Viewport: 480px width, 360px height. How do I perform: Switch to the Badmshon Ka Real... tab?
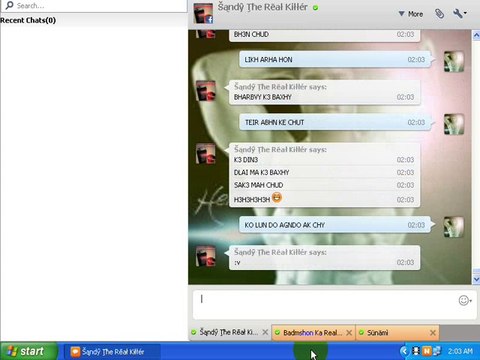312,333
